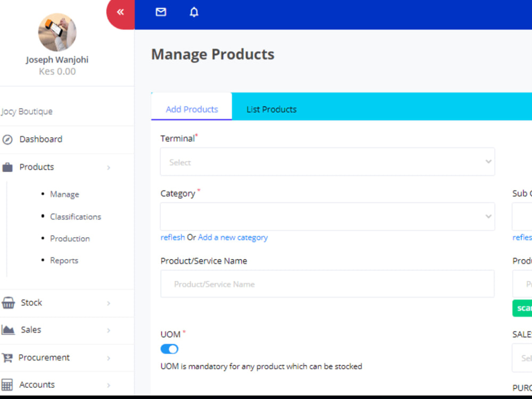Click the Sales menu label

coord(31,330)
